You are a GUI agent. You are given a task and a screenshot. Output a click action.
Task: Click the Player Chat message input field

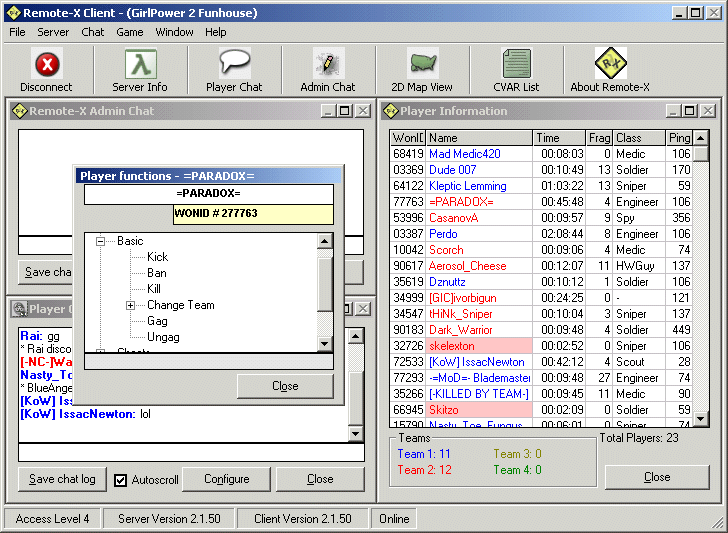coord(191,453)
